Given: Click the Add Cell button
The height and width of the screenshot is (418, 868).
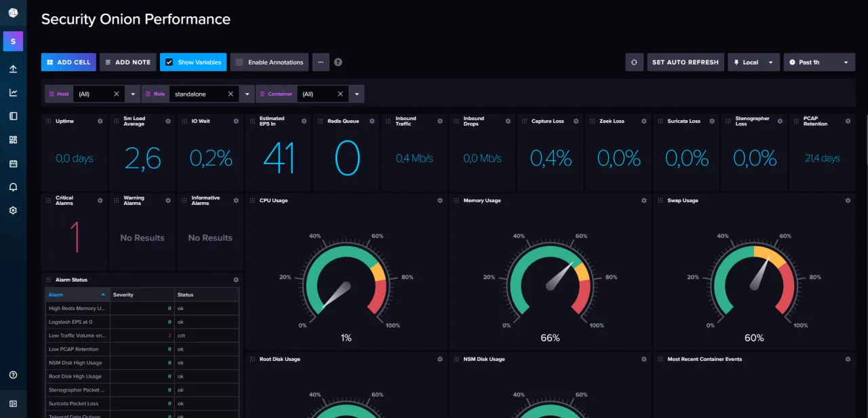Looking at the screenshot, I should click(x=68, y=62).
